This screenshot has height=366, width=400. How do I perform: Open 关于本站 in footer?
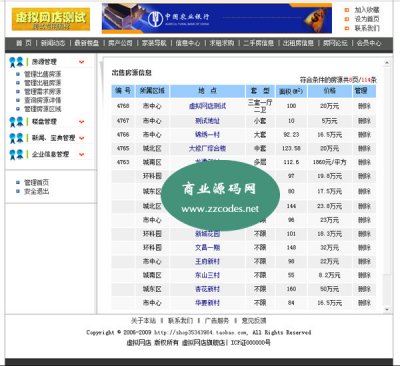point(143,321)
